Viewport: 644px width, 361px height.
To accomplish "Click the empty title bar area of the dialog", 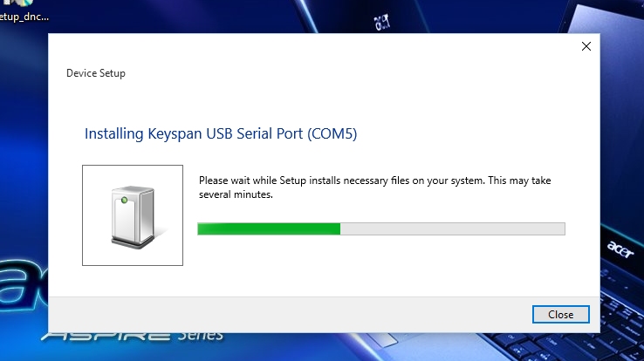I will tap(305, 46).
